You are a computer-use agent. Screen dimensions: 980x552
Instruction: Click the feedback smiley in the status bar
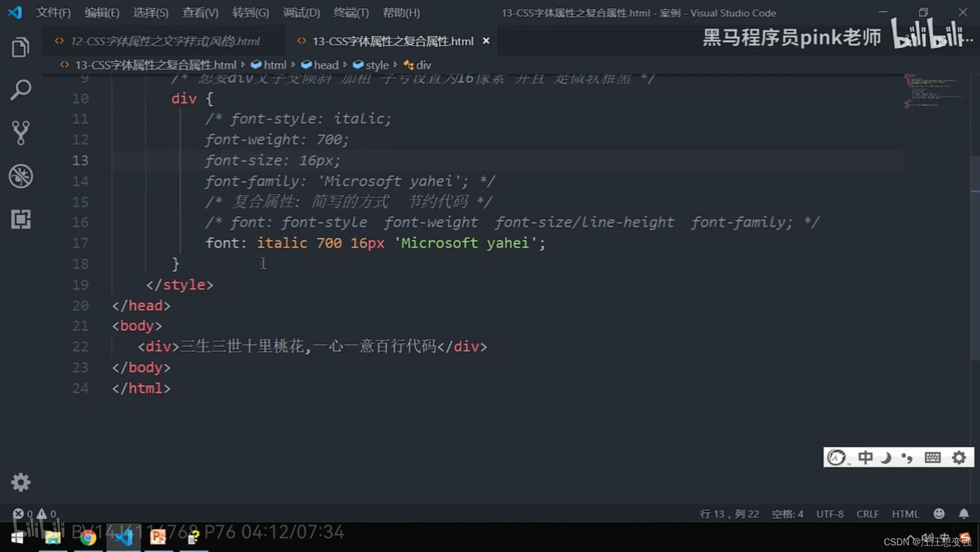(x=939, y=514)
